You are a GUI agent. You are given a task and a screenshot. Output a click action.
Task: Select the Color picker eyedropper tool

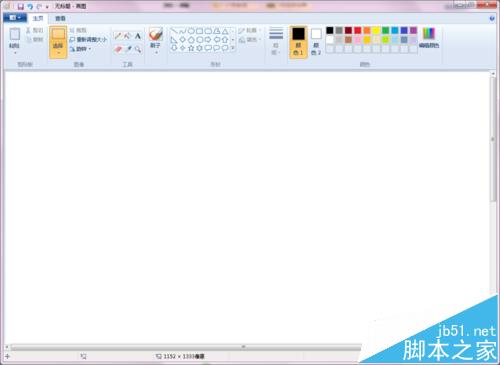[x=127, y=49]
